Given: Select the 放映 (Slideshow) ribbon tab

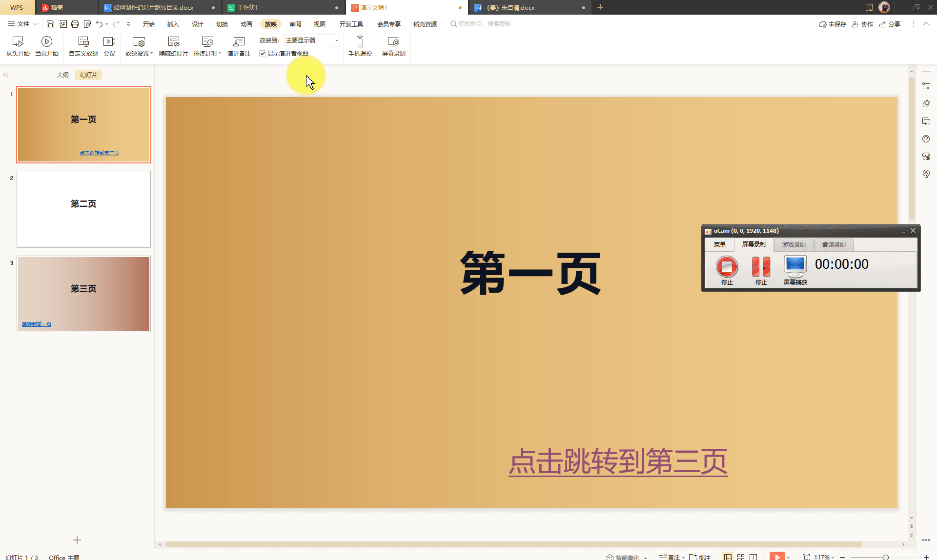Looking at the screenshot, I should (x=270, y=24).
